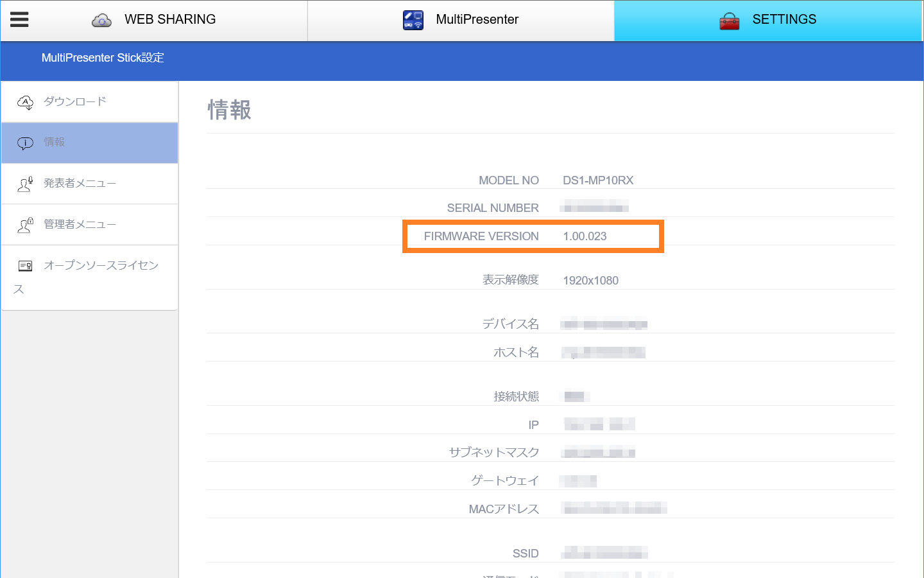Open the オープンソースライセンス page
Screen dimensions: 924x578
(101, 265)
